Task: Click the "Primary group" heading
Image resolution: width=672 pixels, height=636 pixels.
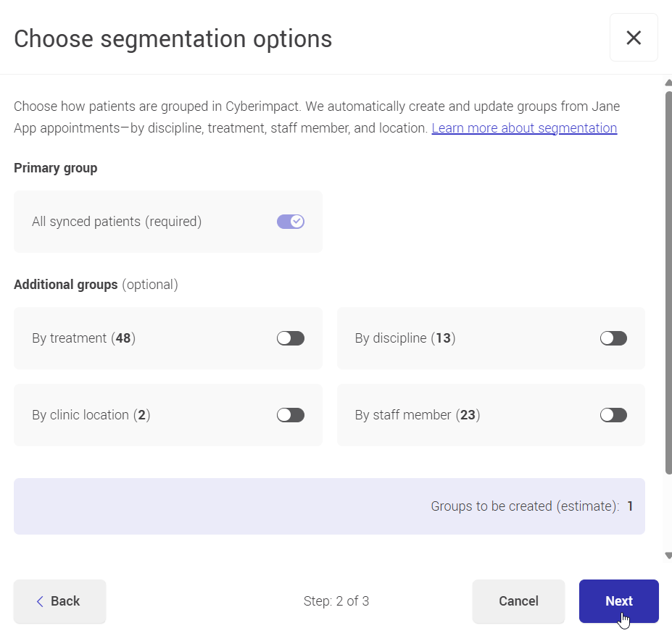Action: click(x=55, y=167)
